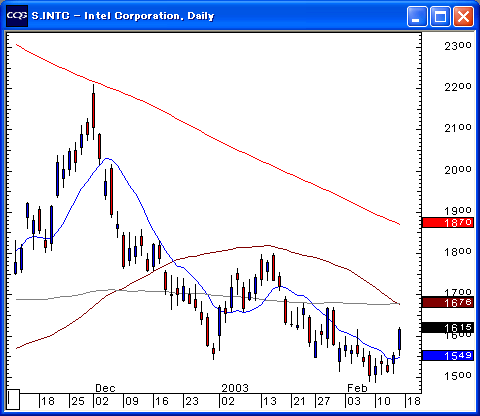This screenshot has height=416, width=480.
Task: Click the 25 date label on time axis
Action: [x=78, y=401]
